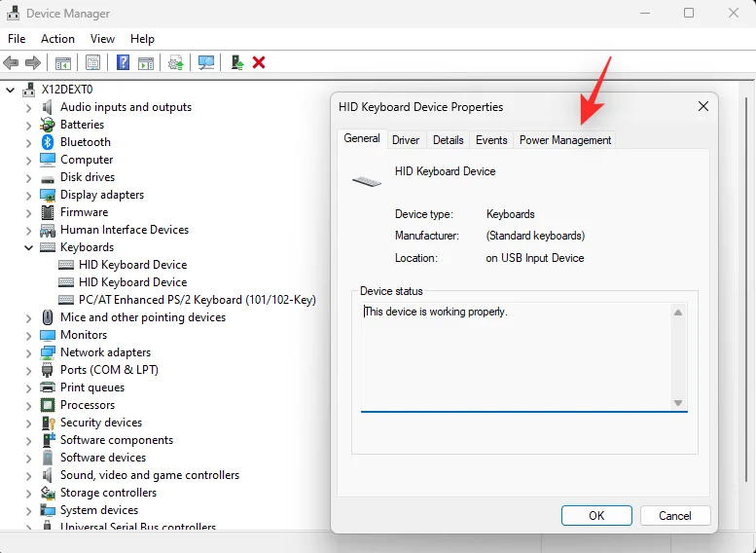Select Universal Serial Bus controllers item

[138, 527]
